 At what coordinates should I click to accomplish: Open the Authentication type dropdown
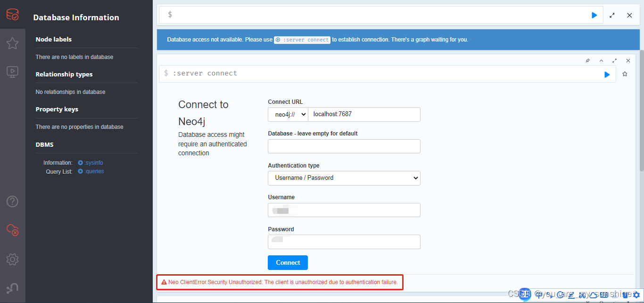click(x=344, y=178)
